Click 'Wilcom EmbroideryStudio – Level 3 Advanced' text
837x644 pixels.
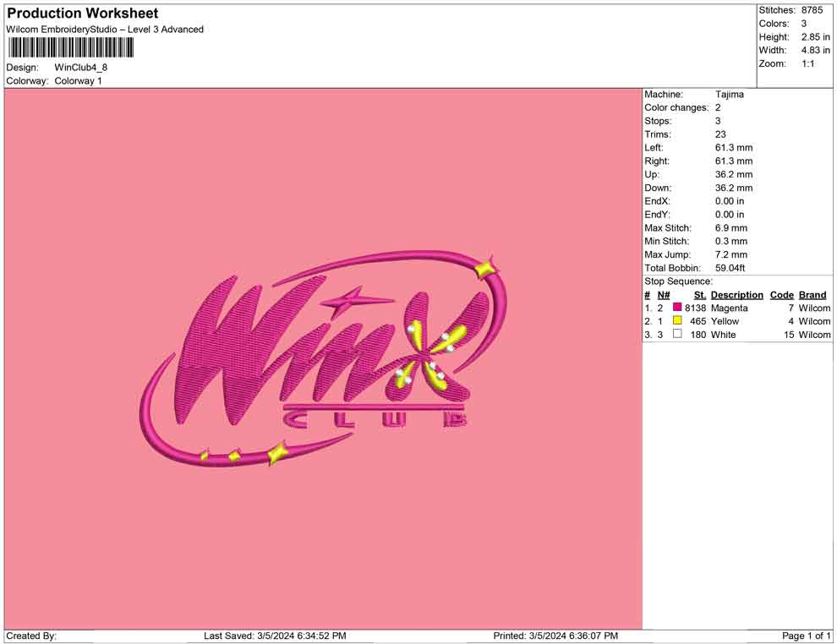click(105, 30)
